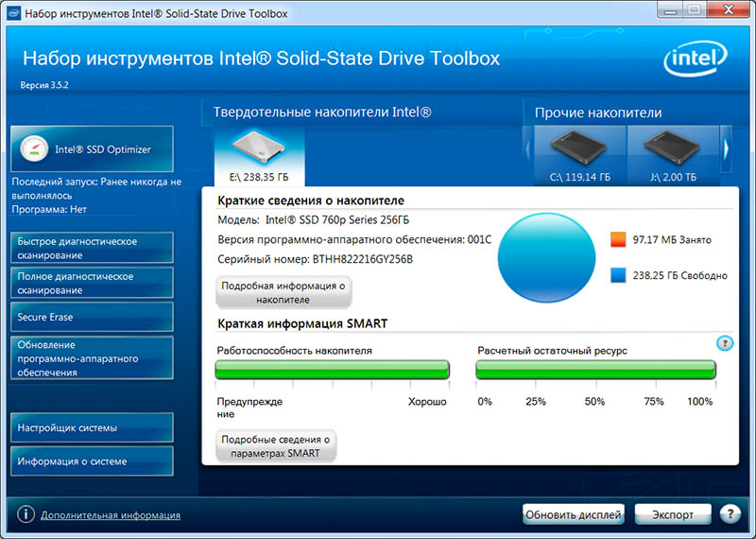The image size is (756, 539).
Task: Click the Хорошо health scale label
Action: 427,402
